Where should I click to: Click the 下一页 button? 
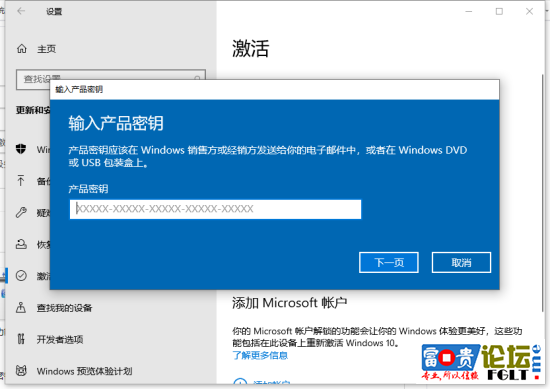(389, 262)
